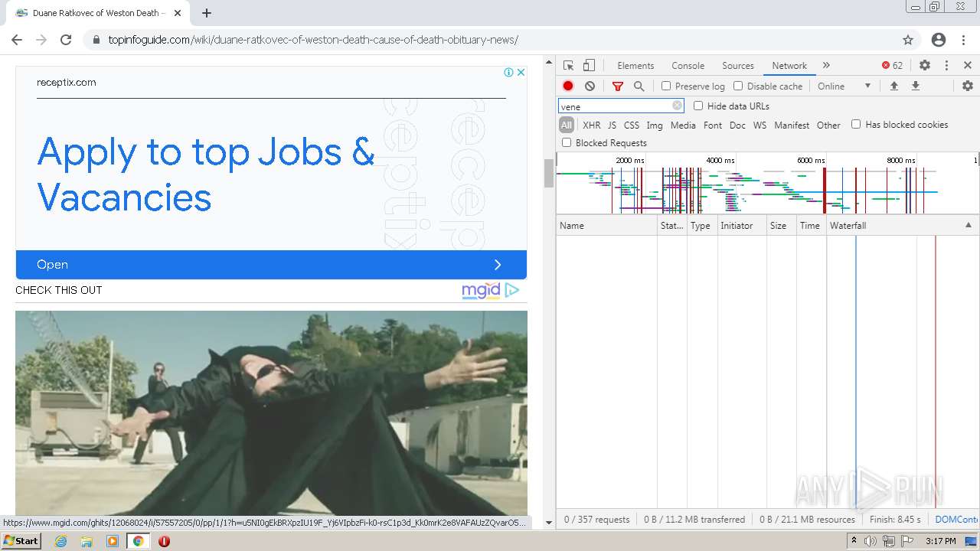Image resolution: width=980 pixels, height=551 pixels.
Task: Tick Has blocked cookies checkbox
Action: tap(856, 125)
